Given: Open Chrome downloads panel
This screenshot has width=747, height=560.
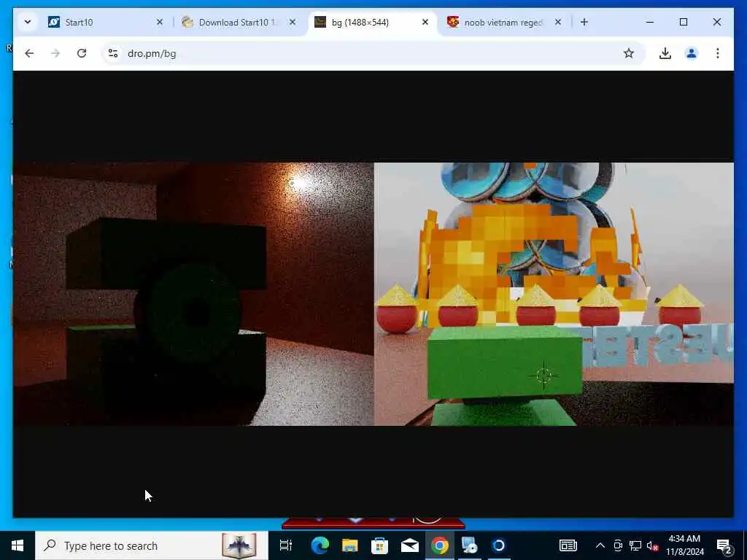Looking at the screenshot, I should coord(665,53).
